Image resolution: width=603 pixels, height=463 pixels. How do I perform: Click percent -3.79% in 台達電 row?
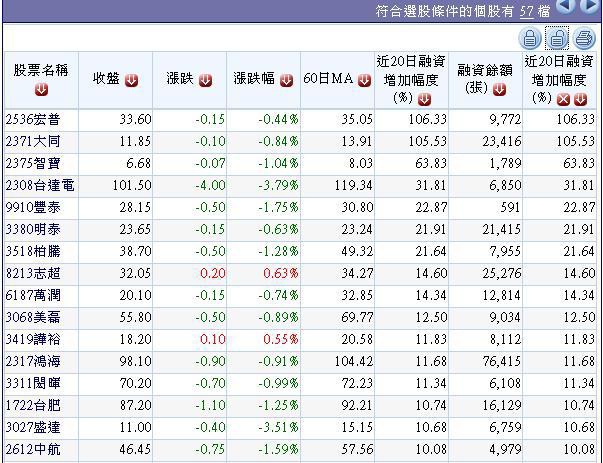(278, 186)
